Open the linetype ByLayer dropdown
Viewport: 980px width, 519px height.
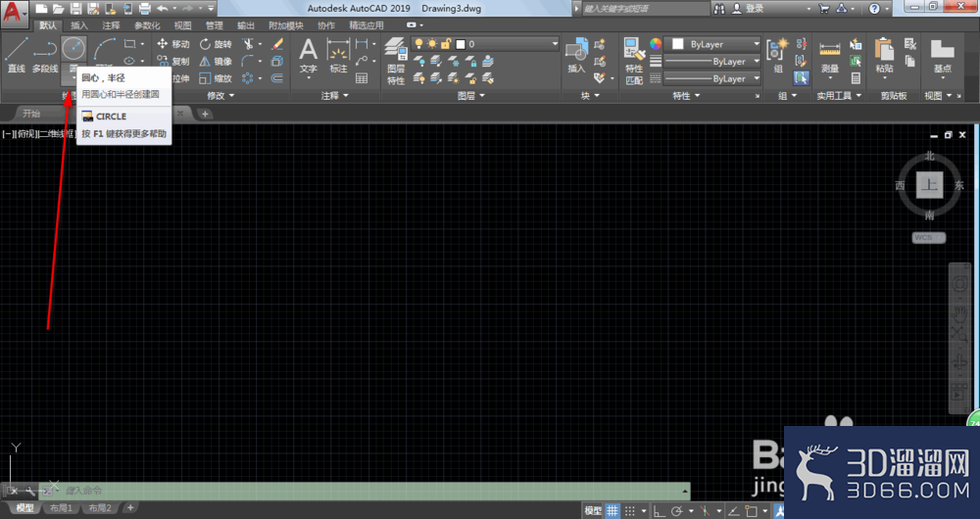(x=712, y=78)
